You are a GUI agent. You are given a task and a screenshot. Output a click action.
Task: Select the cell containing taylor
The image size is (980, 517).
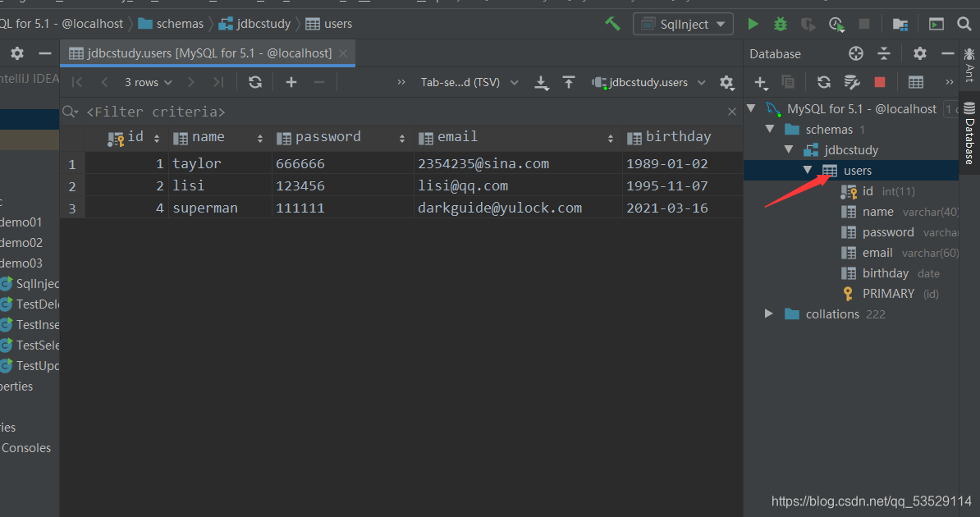220,164
